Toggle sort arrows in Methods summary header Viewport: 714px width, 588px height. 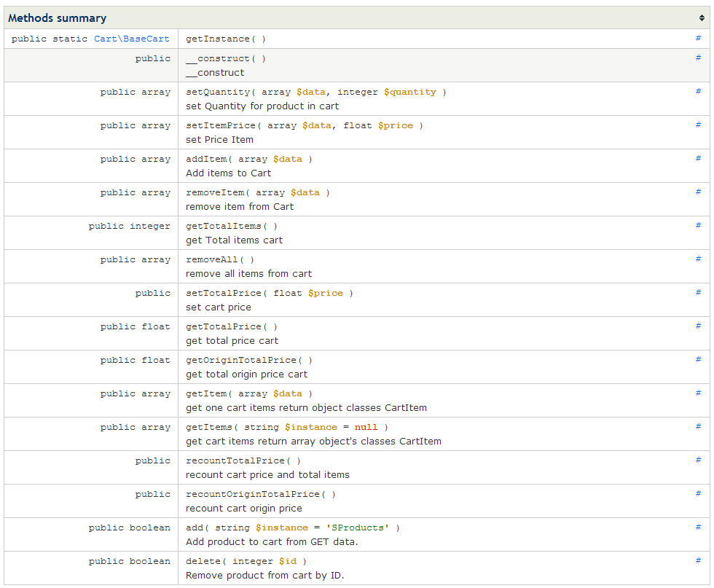pyautogui.click(x=702, y=18)
